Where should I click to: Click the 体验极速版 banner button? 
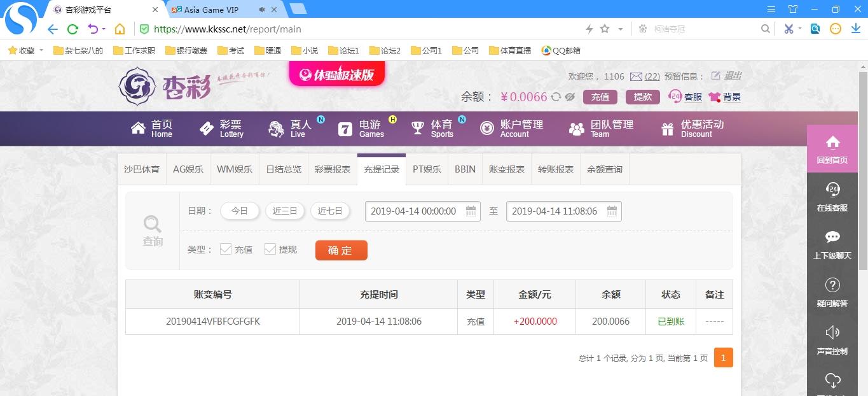pyautogui.click(x=337, y=74)
